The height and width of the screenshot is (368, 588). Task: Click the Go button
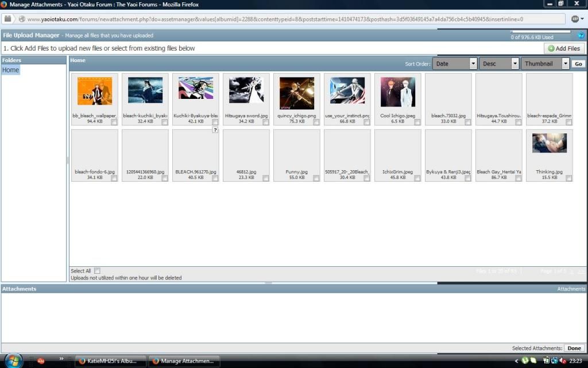click(x=578, y=64)
